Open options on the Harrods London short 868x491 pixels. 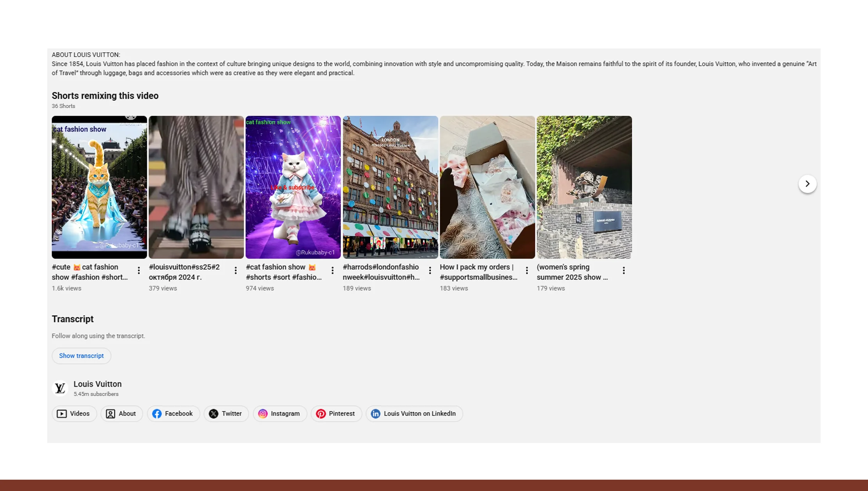(430, 270)
